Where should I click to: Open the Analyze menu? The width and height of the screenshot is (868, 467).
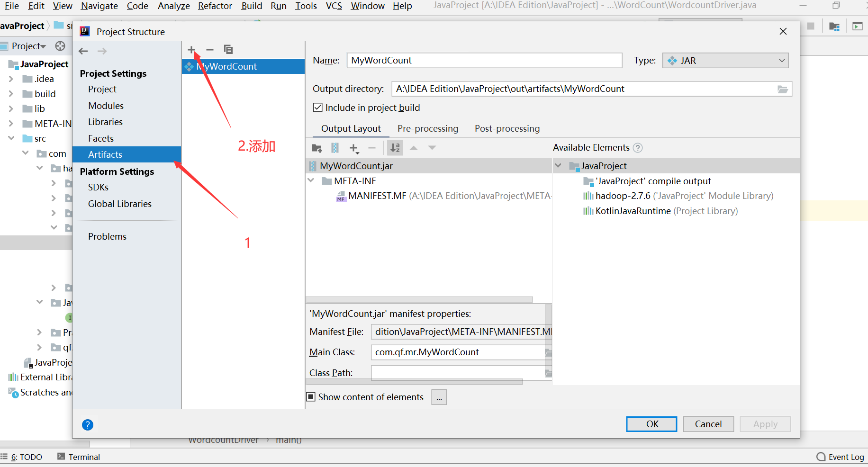[174, 6]
